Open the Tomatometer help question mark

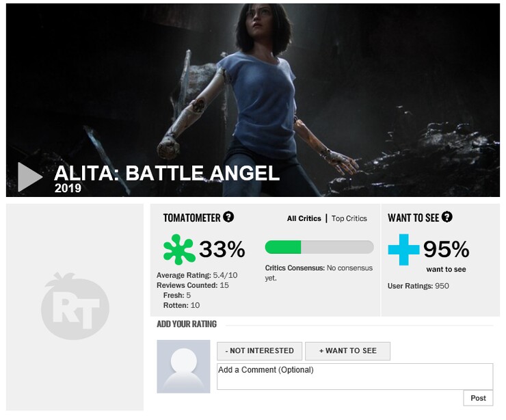coord(228,217)
